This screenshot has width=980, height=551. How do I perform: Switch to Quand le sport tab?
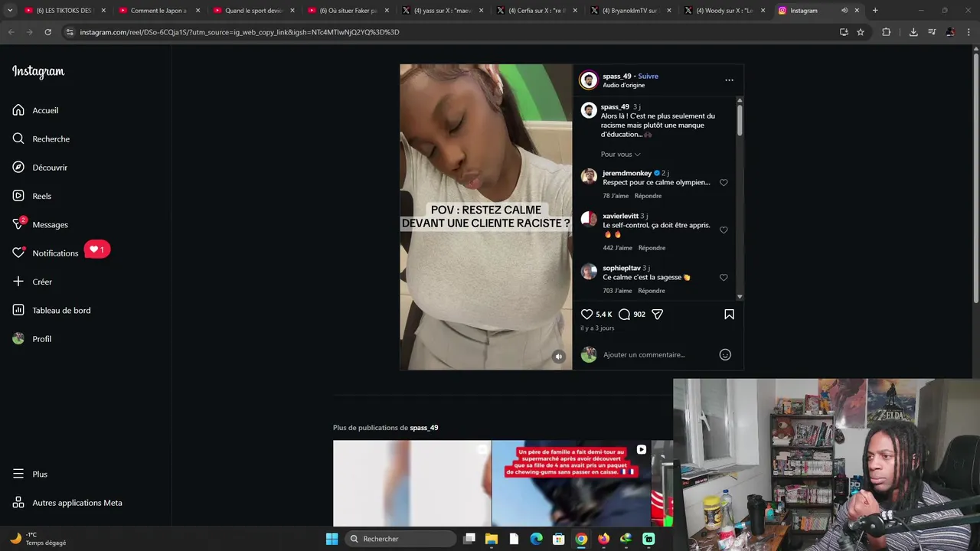tap(253, 11)
